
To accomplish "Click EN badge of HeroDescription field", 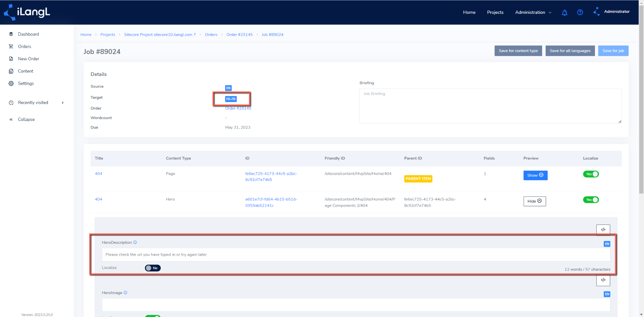I will pyautogui.click(x=607, y=244).
